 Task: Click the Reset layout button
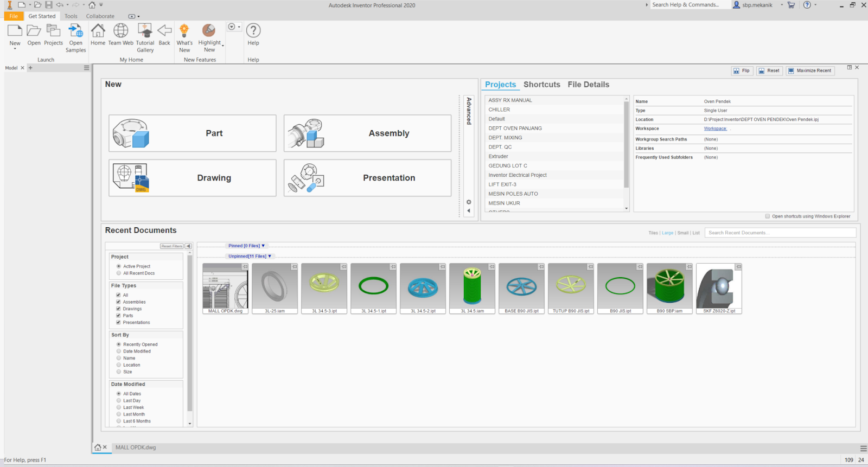click(769, 71)
